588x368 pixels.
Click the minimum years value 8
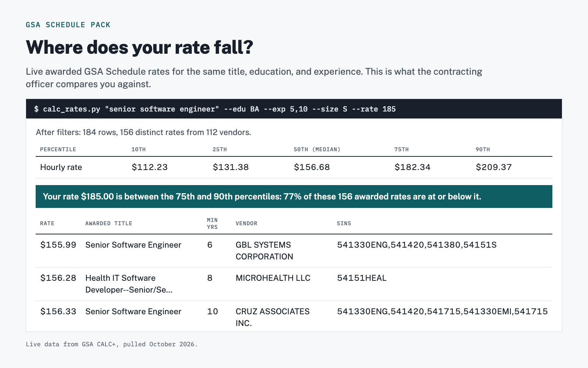coord(210,278)
